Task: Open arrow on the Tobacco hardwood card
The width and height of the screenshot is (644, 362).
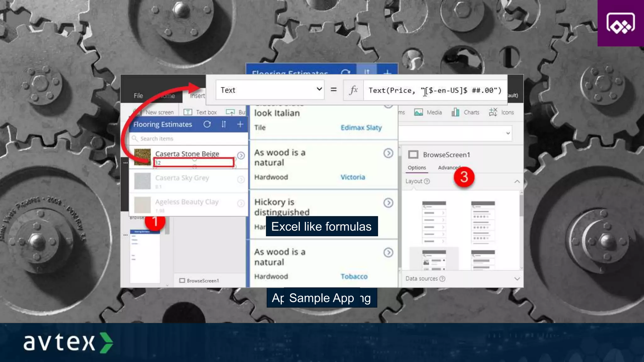Action: [x=388, y=253]
